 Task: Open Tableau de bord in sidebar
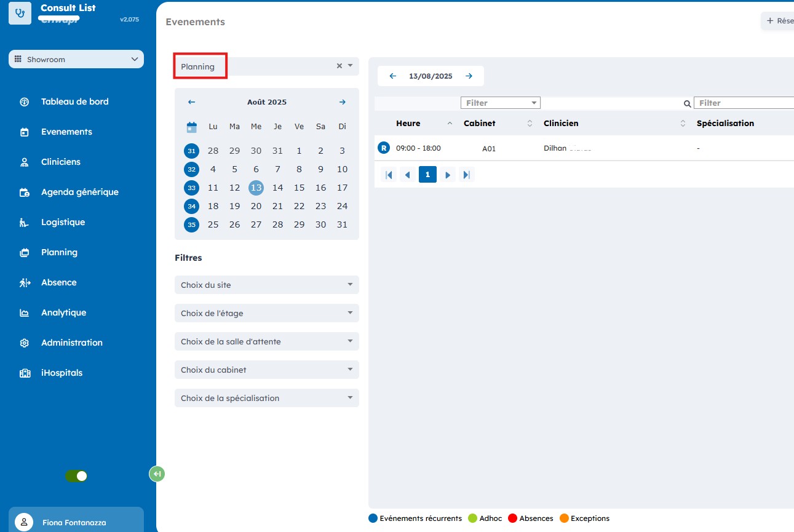pos(74,101)
